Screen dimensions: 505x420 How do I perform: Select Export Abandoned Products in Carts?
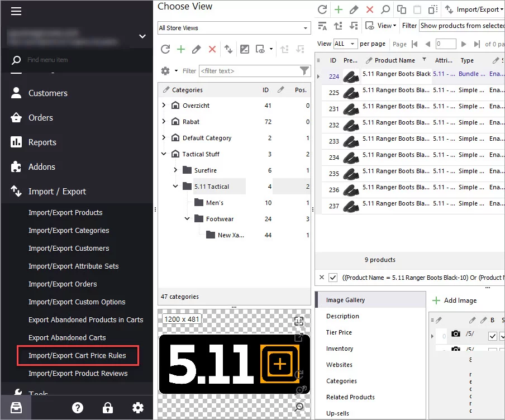(85, 320)
